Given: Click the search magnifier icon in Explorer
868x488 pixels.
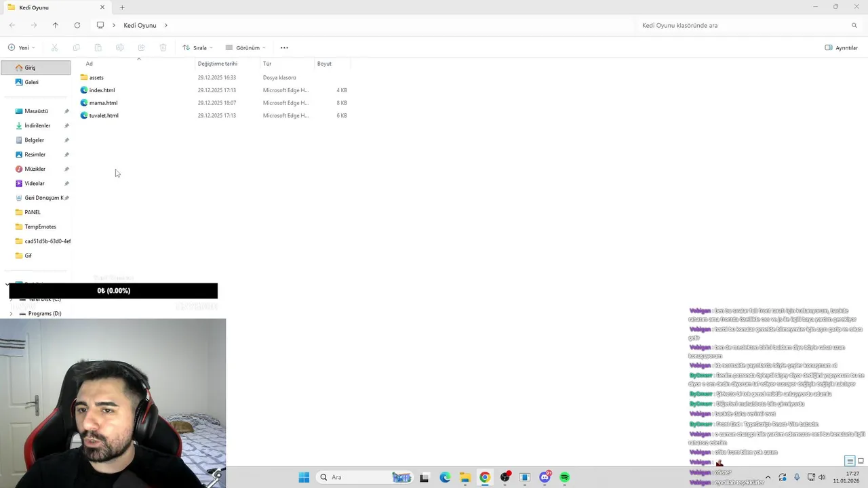Looking at the screenshot, I should (854, 25).
